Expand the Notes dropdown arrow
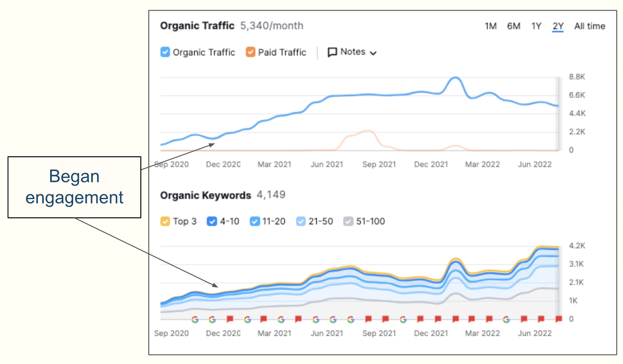Image resolution: width=623 pixels, height=364 pixels. [x=373, y=53]
